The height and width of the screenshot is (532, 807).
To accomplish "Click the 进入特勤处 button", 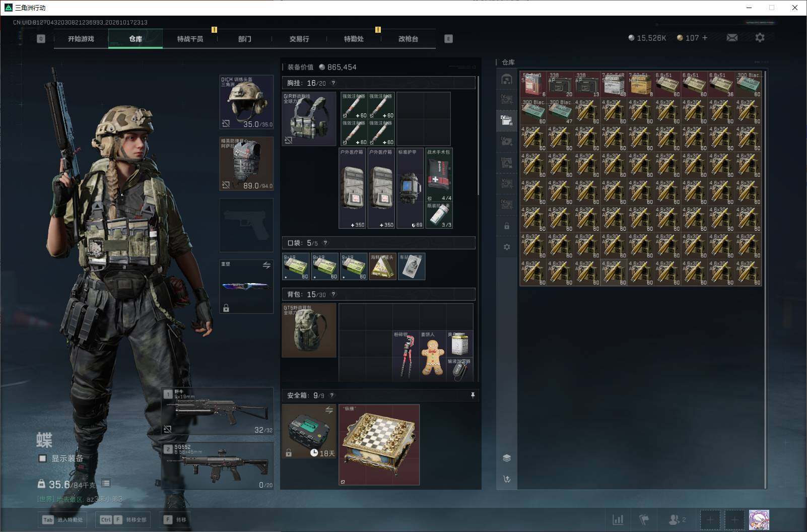I will click(62, 519).
